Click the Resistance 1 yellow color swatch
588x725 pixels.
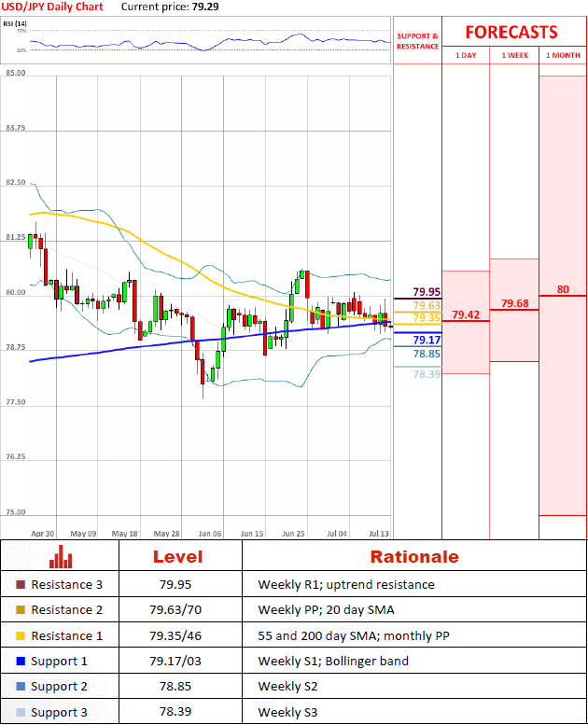coord(21,635)
